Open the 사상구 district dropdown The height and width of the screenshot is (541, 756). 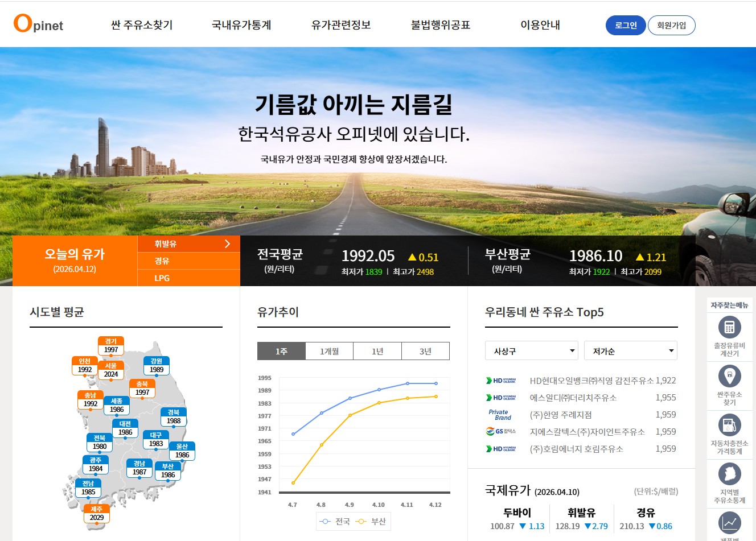[x=531, y=350]
